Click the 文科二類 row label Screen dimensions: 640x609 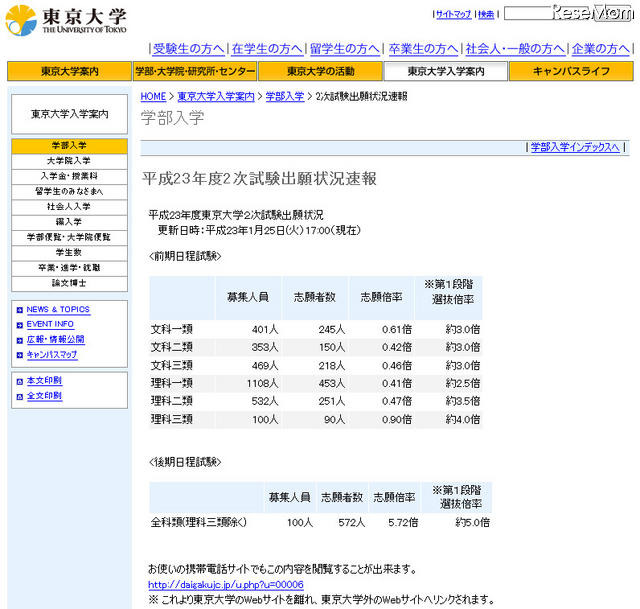point(171,347)
